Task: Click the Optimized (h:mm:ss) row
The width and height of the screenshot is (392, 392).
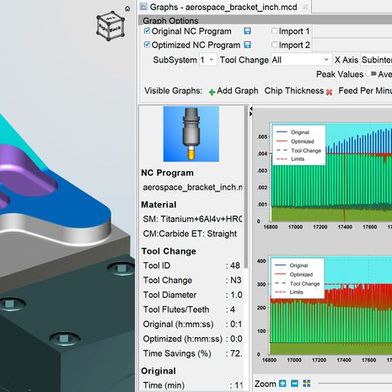Action: pos(192,339)
